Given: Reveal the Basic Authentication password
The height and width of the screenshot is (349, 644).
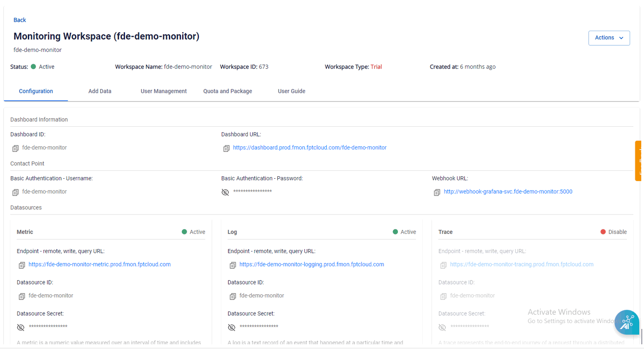Looking at the screenshot, I should [225, 192].
